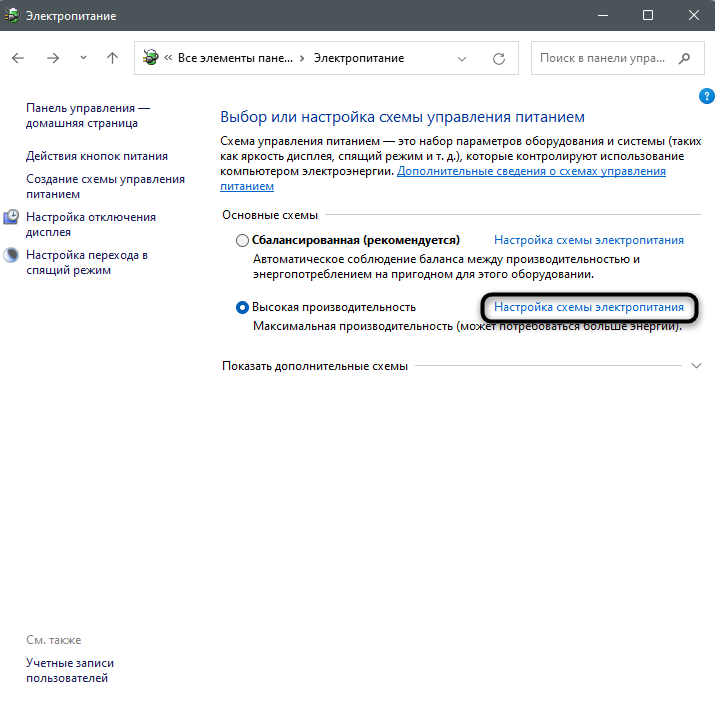Go forward with the right arrow button
Image resolution: width=715 pixels, height=702 pixels.
tap(53, 58)
